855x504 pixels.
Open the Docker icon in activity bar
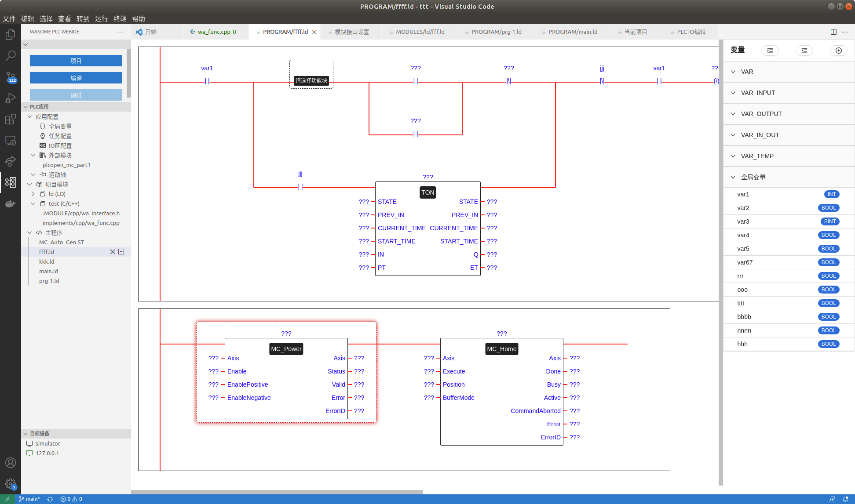(10, 203)
